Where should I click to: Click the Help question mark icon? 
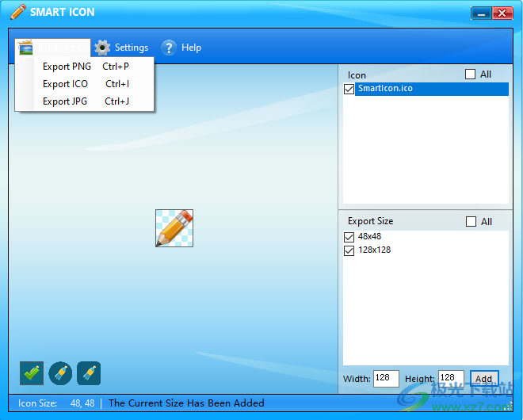coord(169,48)
